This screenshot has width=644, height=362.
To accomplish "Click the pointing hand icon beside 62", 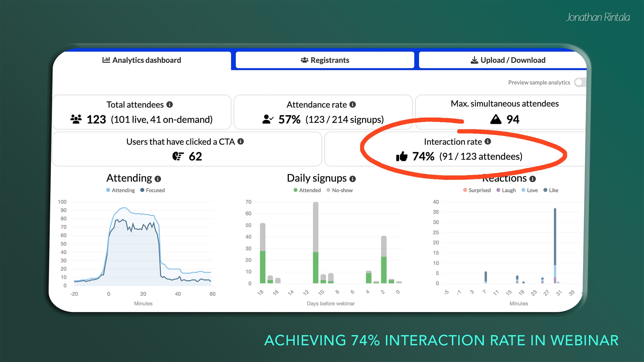I will point(178,156).
